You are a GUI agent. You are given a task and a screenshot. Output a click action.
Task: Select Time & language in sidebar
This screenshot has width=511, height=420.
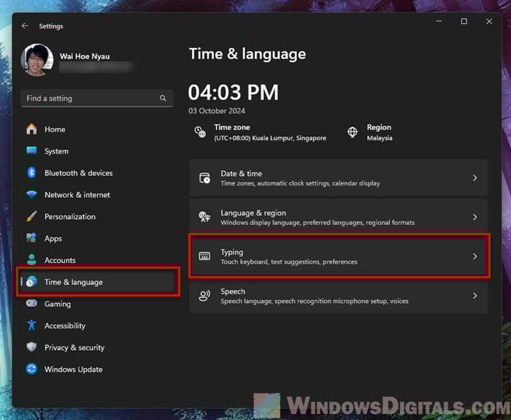[x=97, y=282]
